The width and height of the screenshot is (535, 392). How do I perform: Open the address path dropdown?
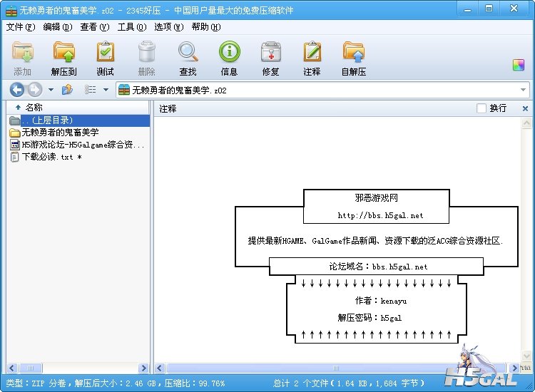(523, 90)
